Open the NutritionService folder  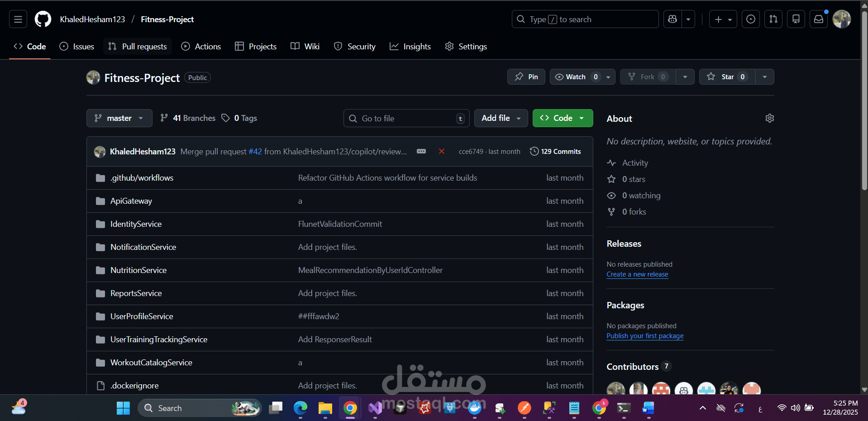[138, 270]
